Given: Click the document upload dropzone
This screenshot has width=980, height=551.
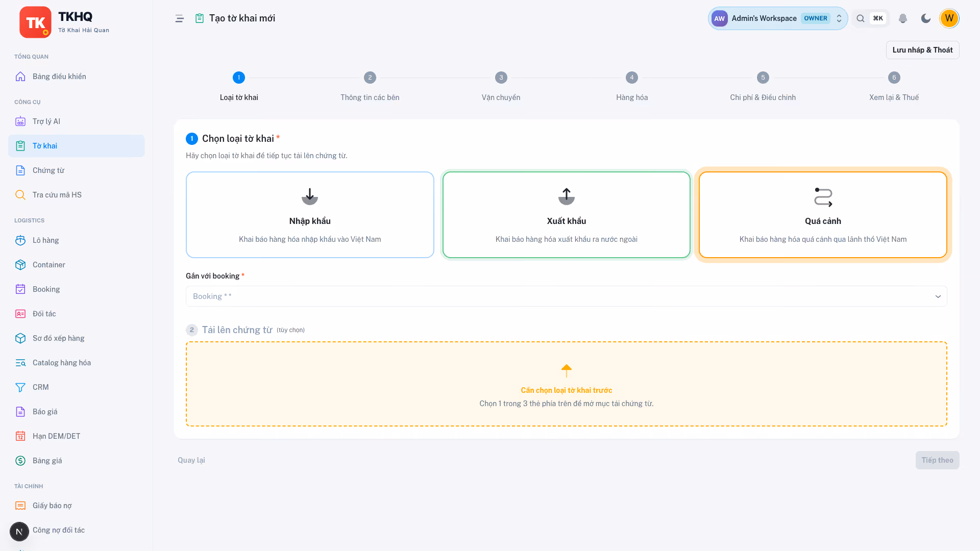Looking at the screenshot, I should pyautogui.click(x=567, y=384).
